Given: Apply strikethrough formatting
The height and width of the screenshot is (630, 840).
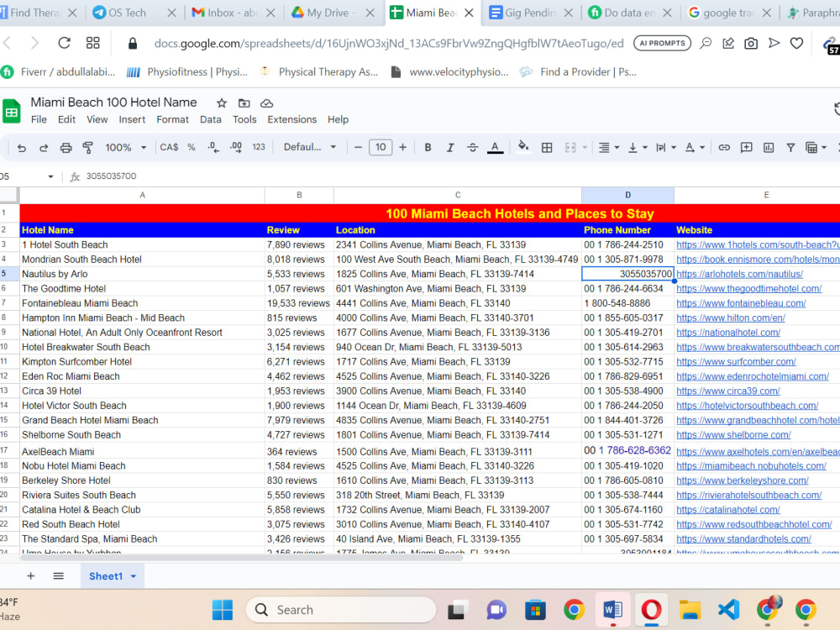Looking at the screenshot, I should pyautogui.click(x=472, y=147).
